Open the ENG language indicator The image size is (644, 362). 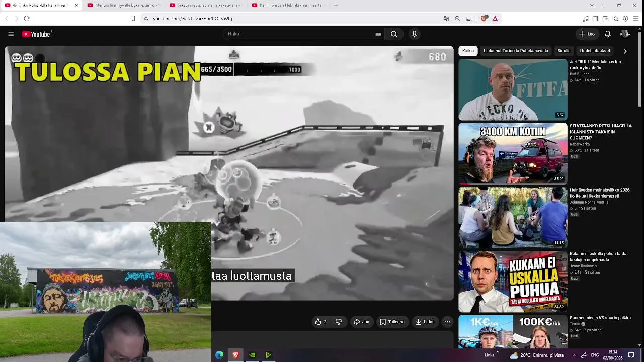click(595, 355)
